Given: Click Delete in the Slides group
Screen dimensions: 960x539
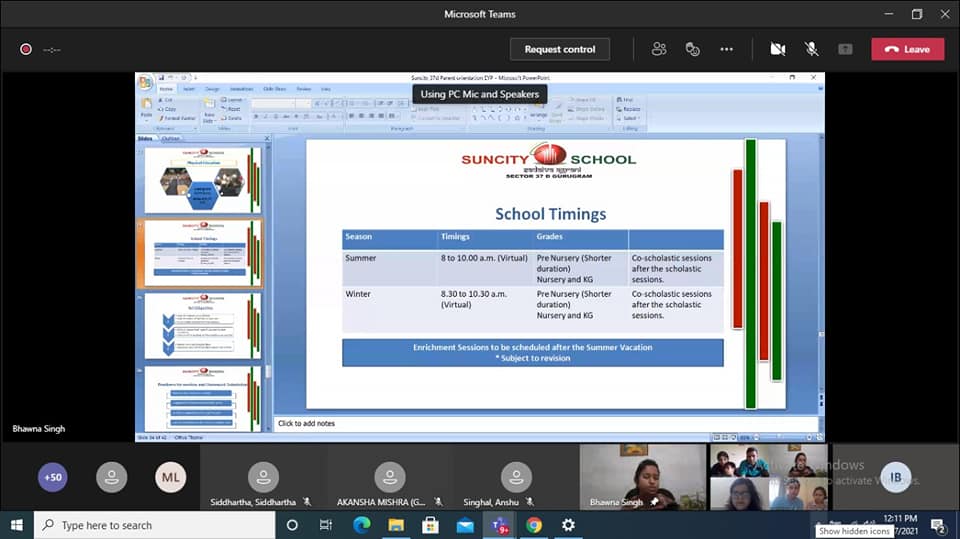Looking at the screenshot, I should 231,118.
